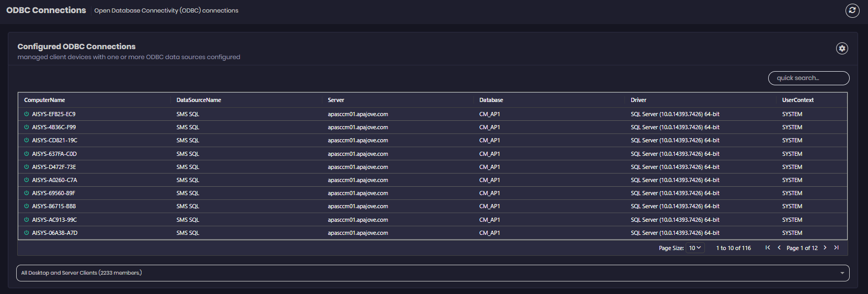The image size is (868, 294).
Task: Sort by Database column header
Action: (x=491, y=100)
